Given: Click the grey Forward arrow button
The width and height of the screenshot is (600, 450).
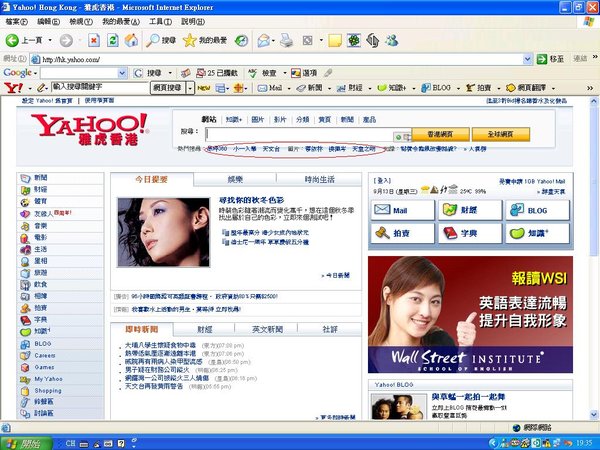Looking at the screenshot, I should (x=66, y=40).
